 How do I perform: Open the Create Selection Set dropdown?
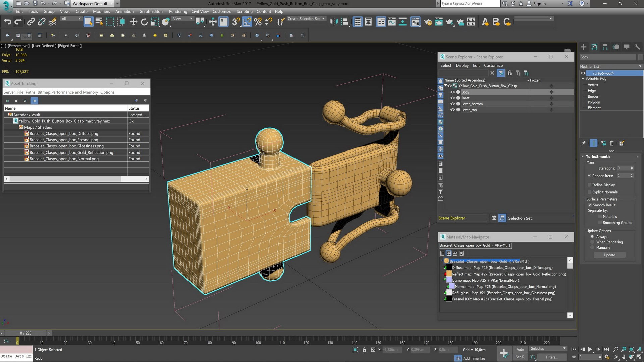pyautogui.click(x=306, y=19)
